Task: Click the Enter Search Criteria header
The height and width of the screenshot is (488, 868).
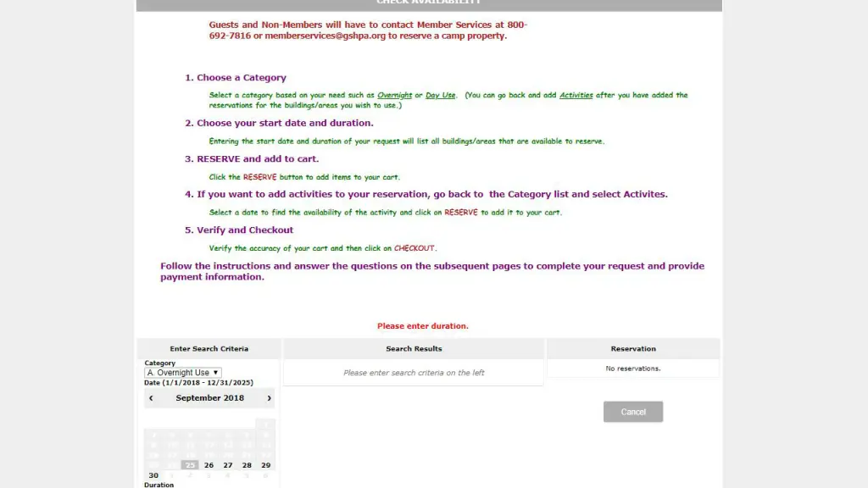Action: click(x=209, y=348)
